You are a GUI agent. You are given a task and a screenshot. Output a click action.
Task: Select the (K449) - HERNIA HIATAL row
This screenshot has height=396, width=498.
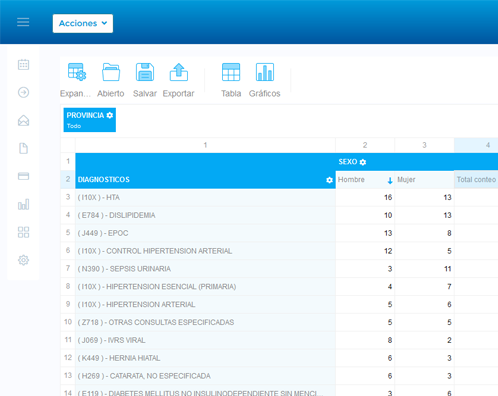point(205,358)
